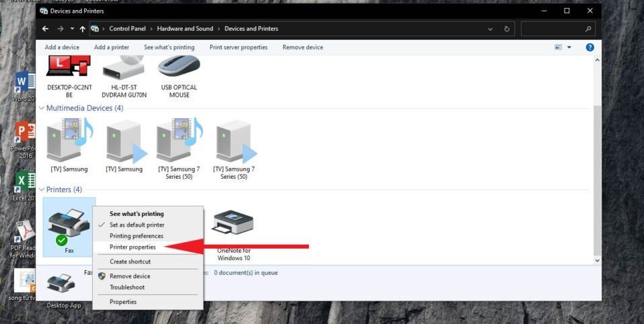Open the help question mark icon
Viewport: 644px width, 324px height.
coord(589,47)
